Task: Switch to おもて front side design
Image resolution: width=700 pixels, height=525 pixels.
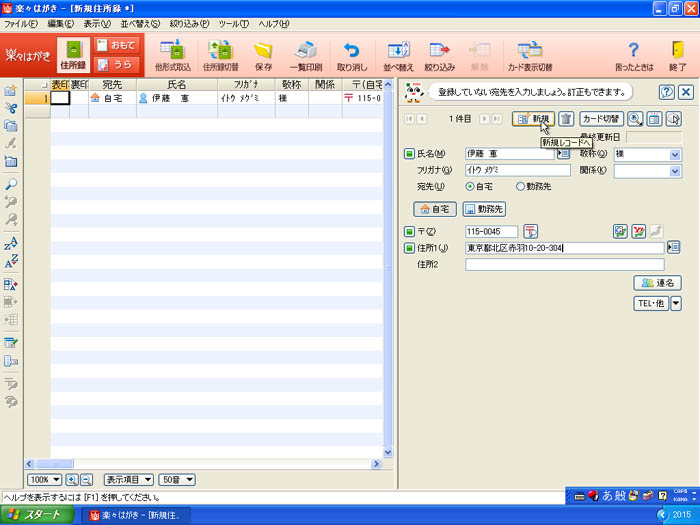Action: click(x=117, y=45)
